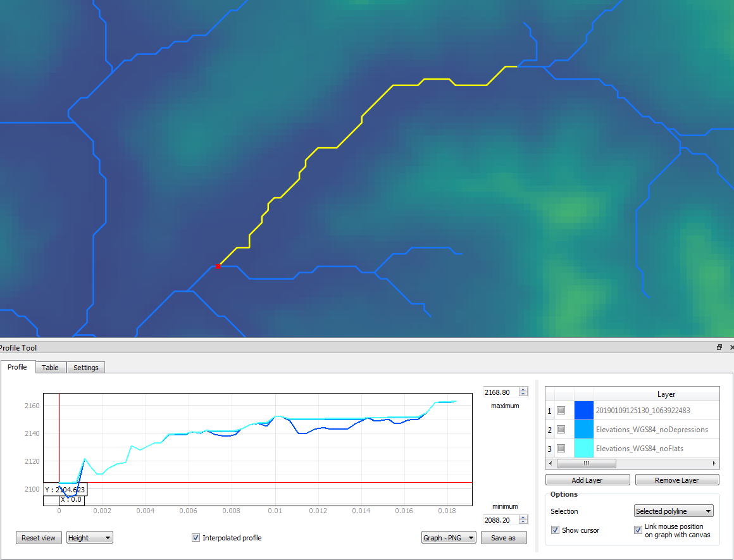
Task: Select the Profile tab
Action: 17,367
